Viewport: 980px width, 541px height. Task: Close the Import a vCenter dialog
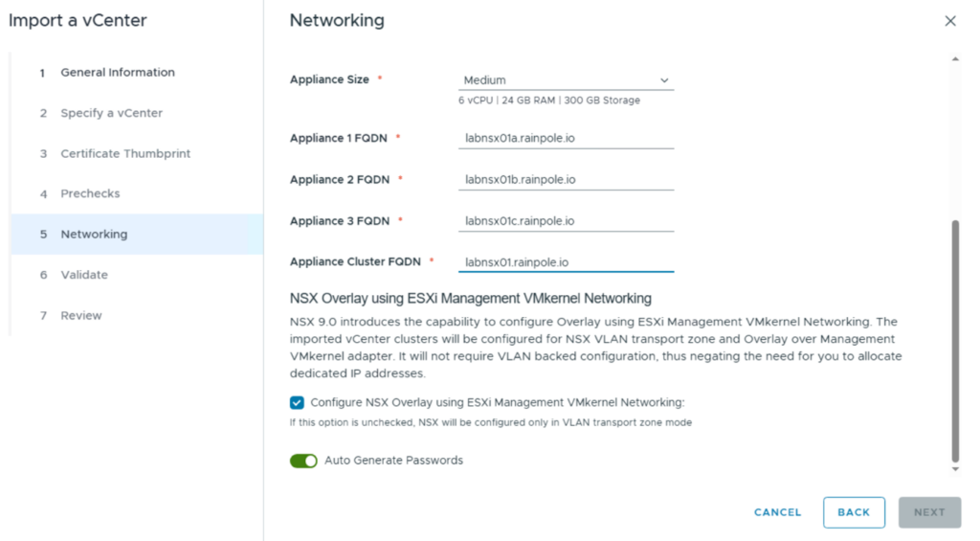pyautogui.click(x=949, y=21)
